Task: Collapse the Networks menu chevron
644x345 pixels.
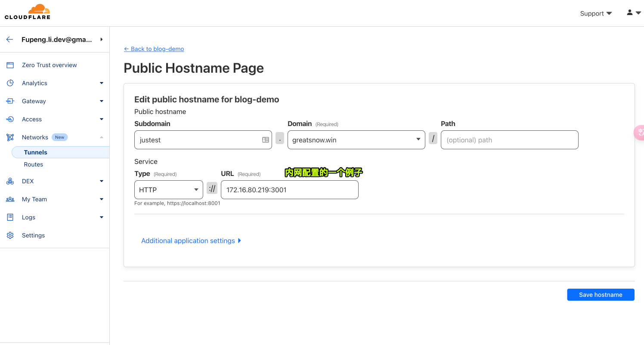Action: point(102,137)
